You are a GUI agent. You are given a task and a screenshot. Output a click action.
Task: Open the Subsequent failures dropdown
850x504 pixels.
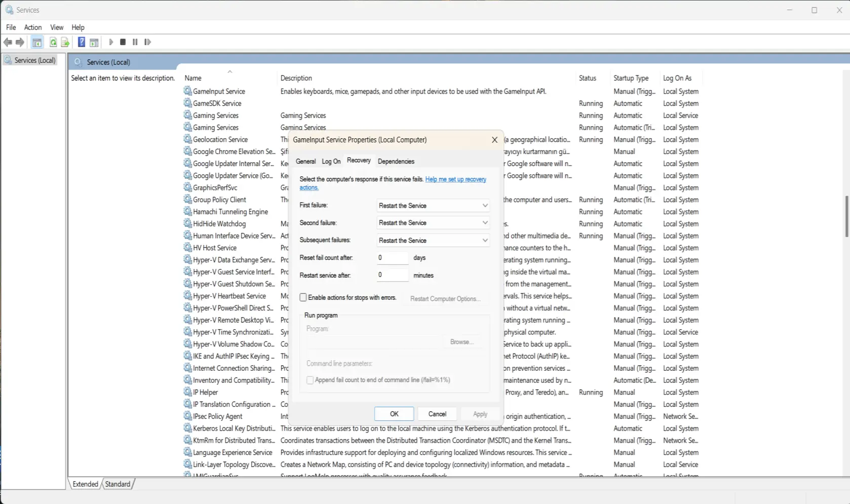(433, 240)
